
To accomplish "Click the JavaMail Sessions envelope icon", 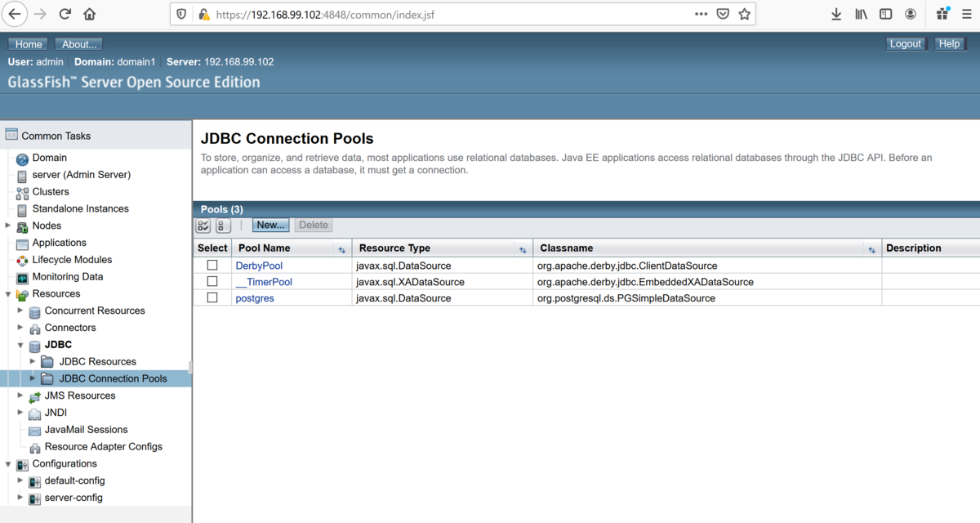I will (x=34, y=431).
